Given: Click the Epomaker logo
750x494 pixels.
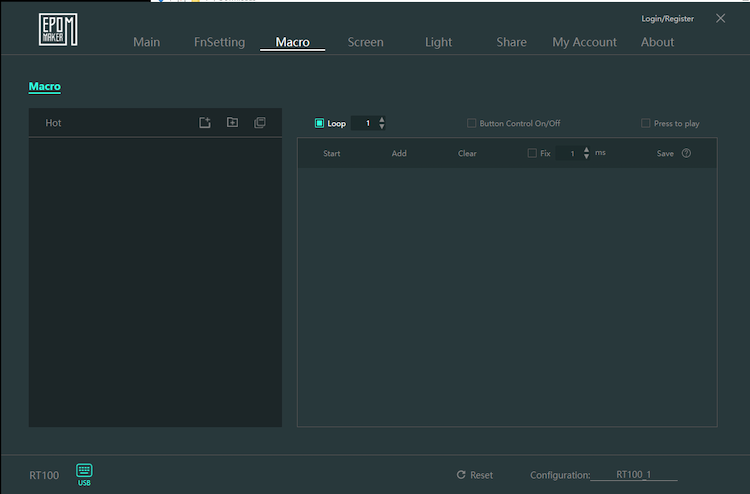Looking at the screenshot, I should pyautogui.click(x=58, y=30).
